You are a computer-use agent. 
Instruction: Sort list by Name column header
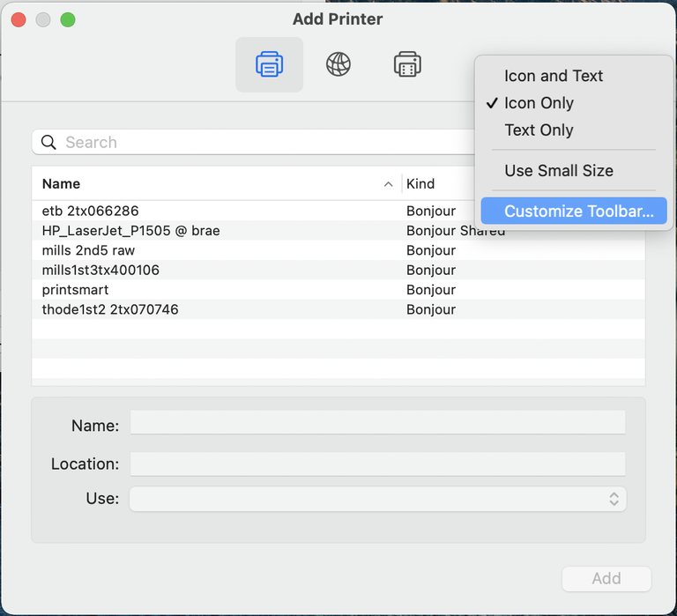pos(62,184)
